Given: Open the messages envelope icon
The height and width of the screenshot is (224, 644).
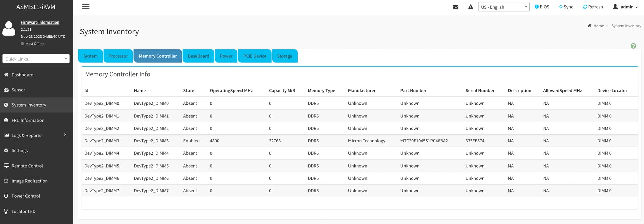Looking at the screenshot, I should click(455, 7).
